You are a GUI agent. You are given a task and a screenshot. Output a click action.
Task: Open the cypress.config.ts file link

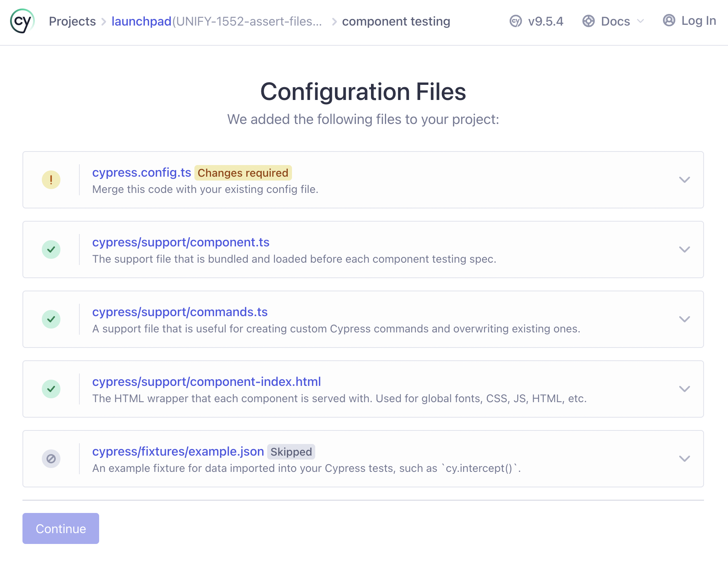click(142, 172)
